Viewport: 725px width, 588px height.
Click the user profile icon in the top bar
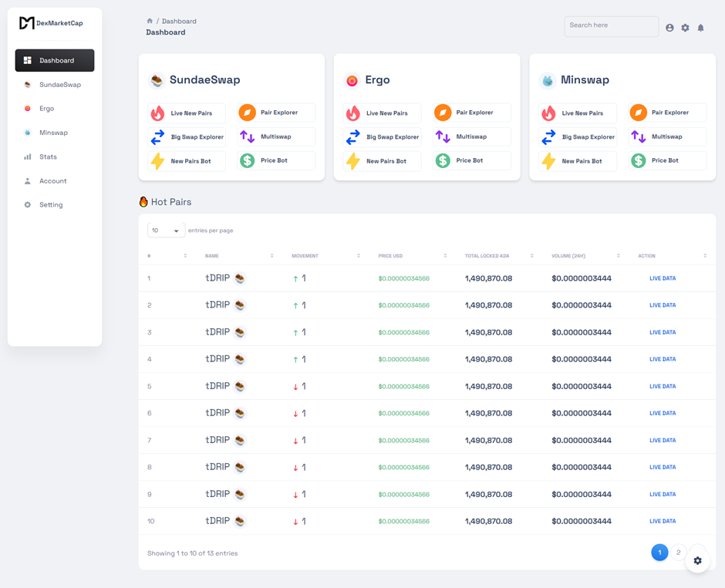pos(669,27)
